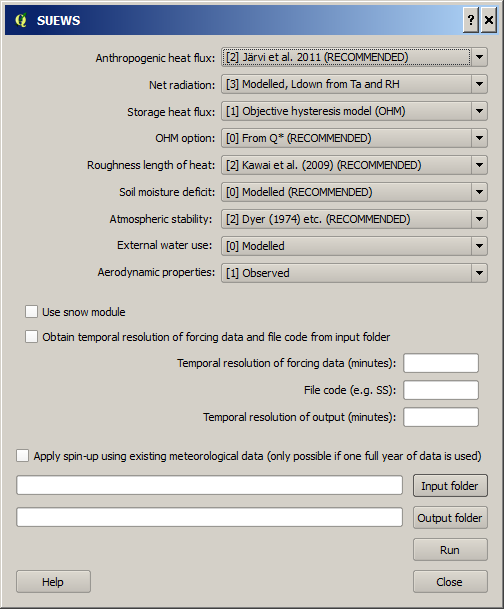This screenshot has width=504, height=609.
Task: Click the Run button
Action: [450, 550]
